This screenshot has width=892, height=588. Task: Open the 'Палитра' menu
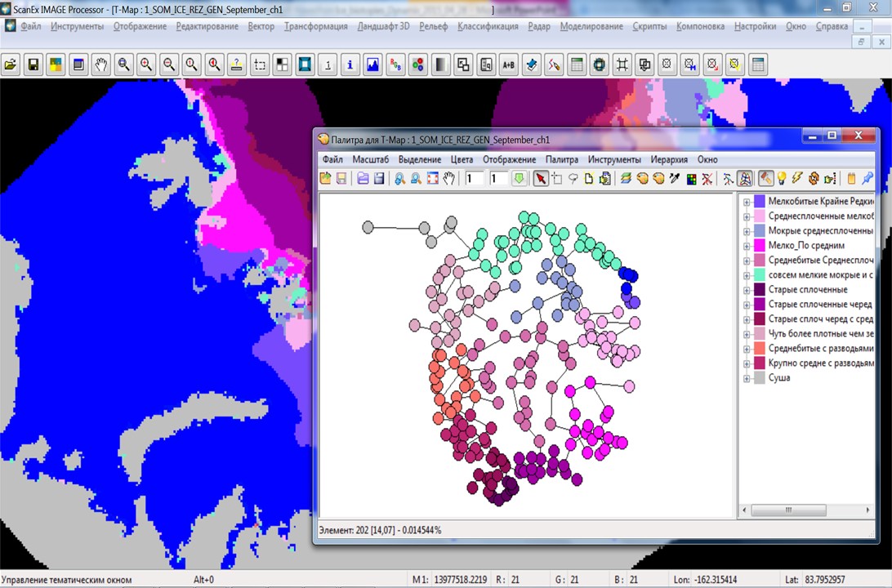(x=562, y=160)
